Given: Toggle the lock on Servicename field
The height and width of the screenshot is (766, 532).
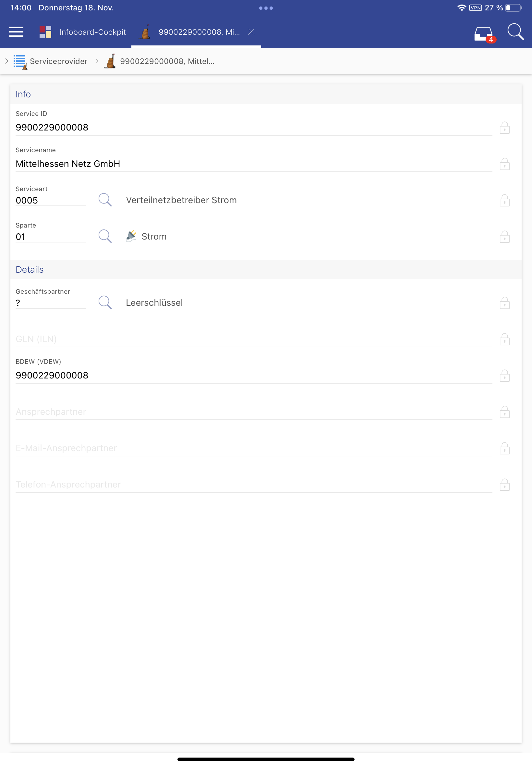Looking at the screenshot, I should pyautogui.click(x=504, y=164).
